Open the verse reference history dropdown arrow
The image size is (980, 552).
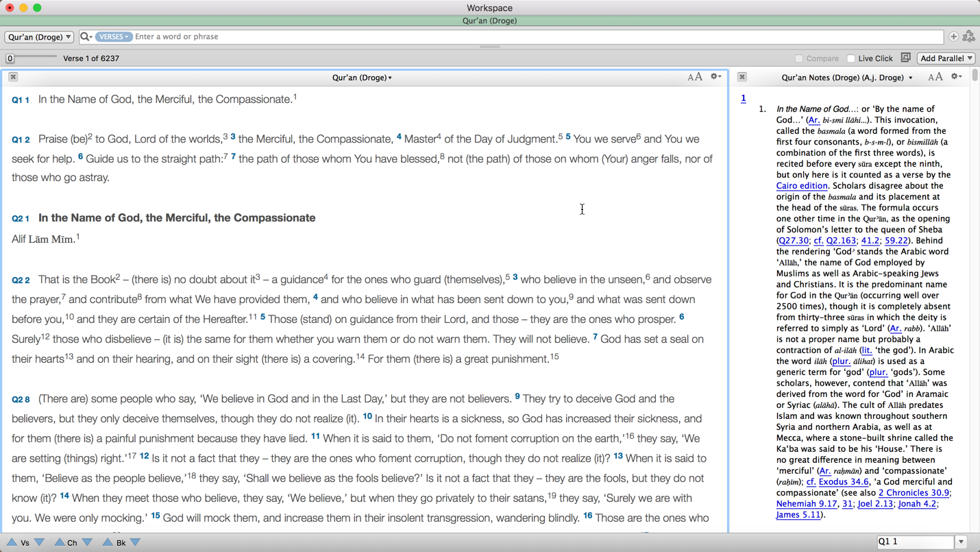pos(961,542)
